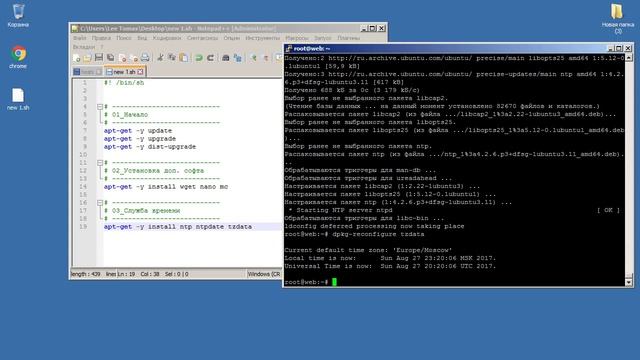This screenshot has width=640, height=360.
Task: Collapse the fold block at '01_Начало' comment
Action: [x=100, y=107]
